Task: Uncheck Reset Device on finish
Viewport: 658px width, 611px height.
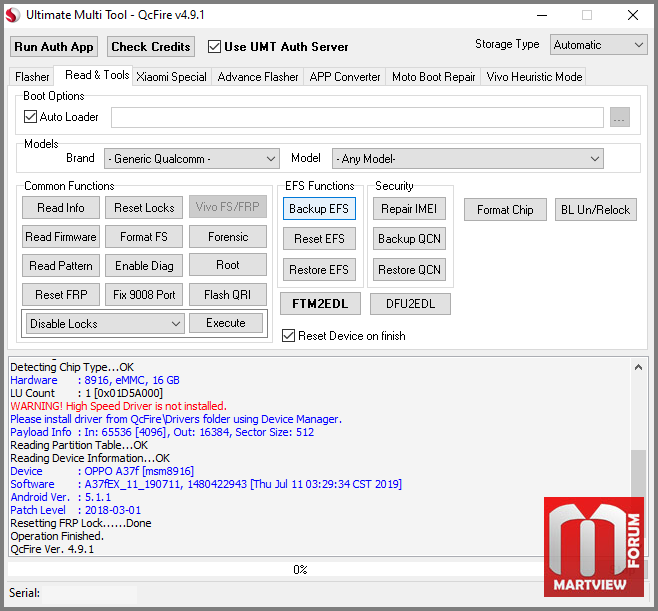Action: point(289,336)
